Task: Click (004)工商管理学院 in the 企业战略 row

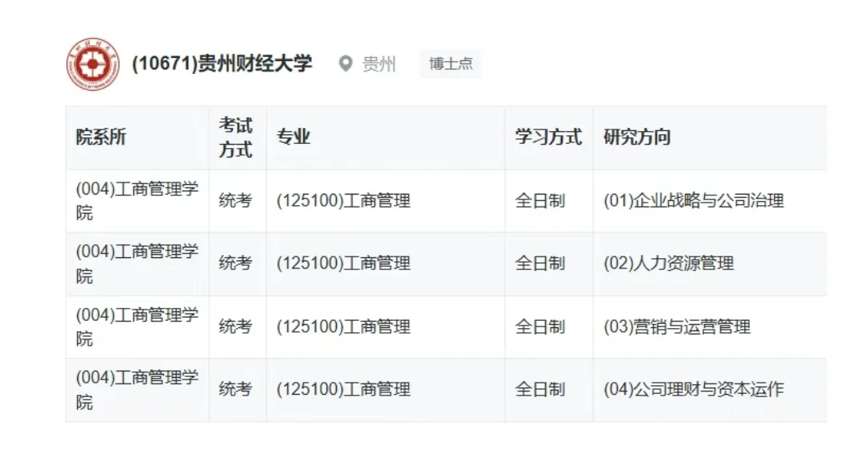Action: click(x=137, y=200)
